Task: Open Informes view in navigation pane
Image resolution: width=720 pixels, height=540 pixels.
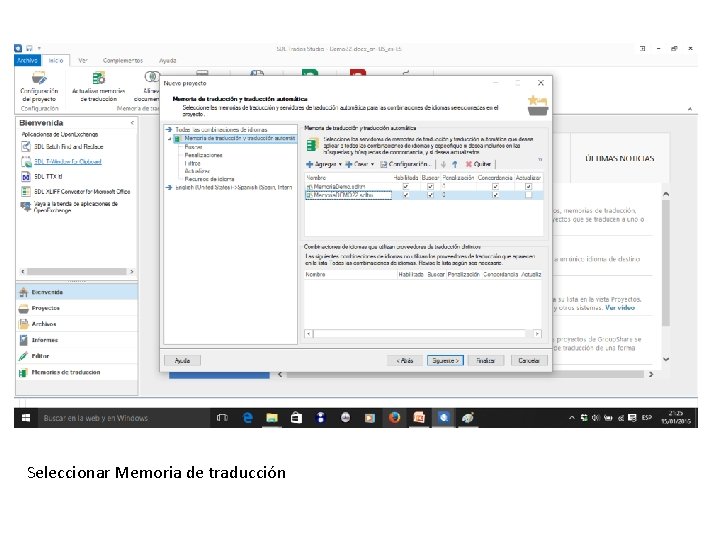Action: (x=77, y=340)
